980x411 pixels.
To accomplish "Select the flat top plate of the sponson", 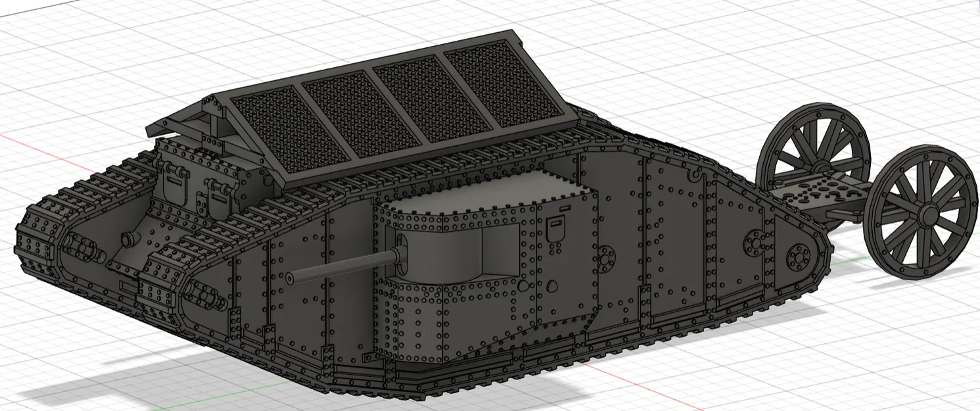I will coord(486,191).
